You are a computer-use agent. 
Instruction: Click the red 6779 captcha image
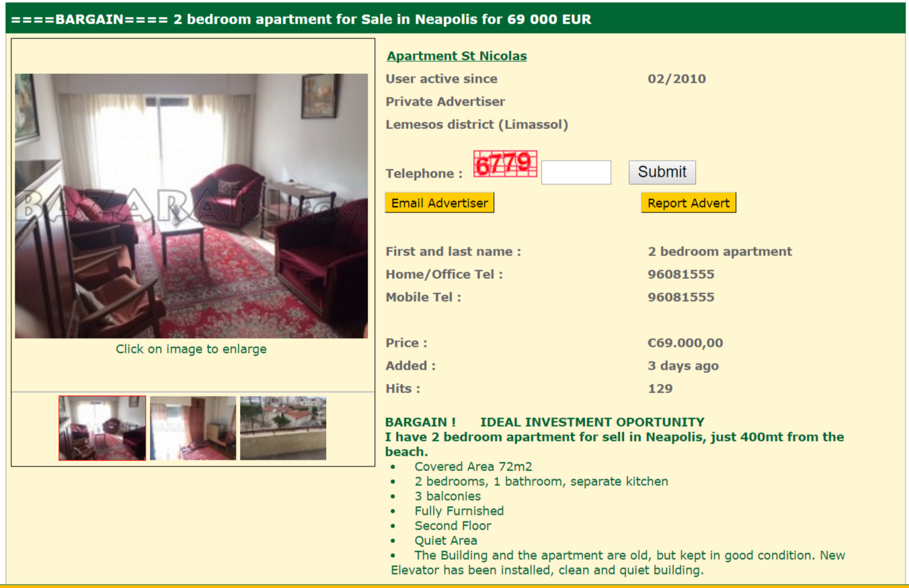point(506,164)
